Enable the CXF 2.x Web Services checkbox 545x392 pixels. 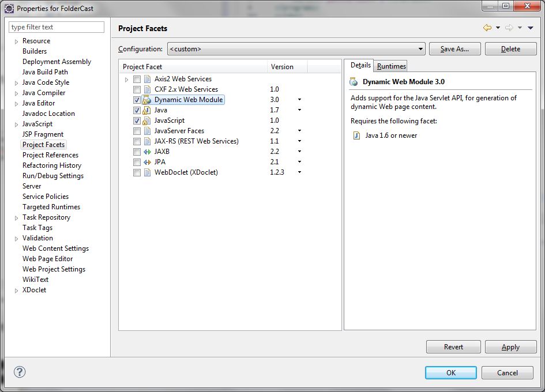tap(137, 90)
